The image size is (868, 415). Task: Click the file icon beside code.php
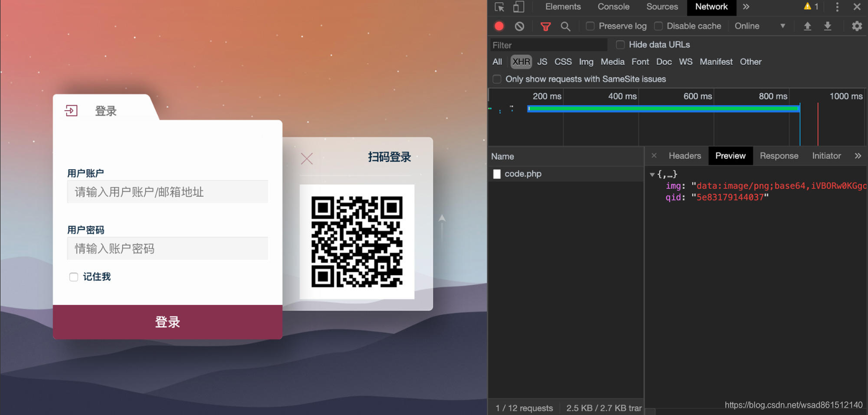click(497, 174)
